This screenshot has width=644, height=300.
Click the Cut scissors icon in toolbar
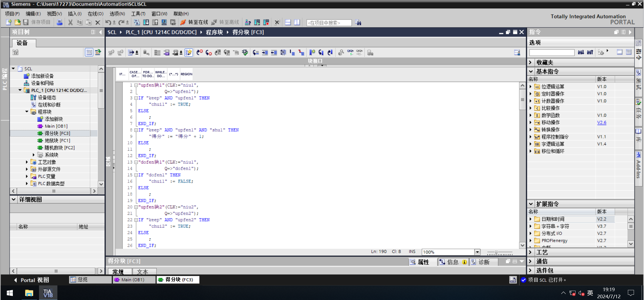click(x=70, y=22)
